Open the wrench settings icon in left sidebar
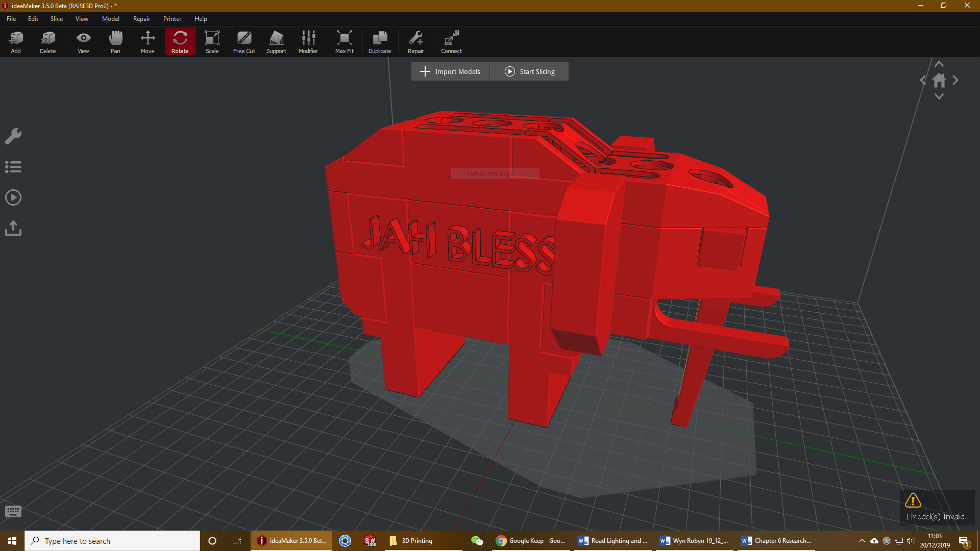 click(13, 136)
